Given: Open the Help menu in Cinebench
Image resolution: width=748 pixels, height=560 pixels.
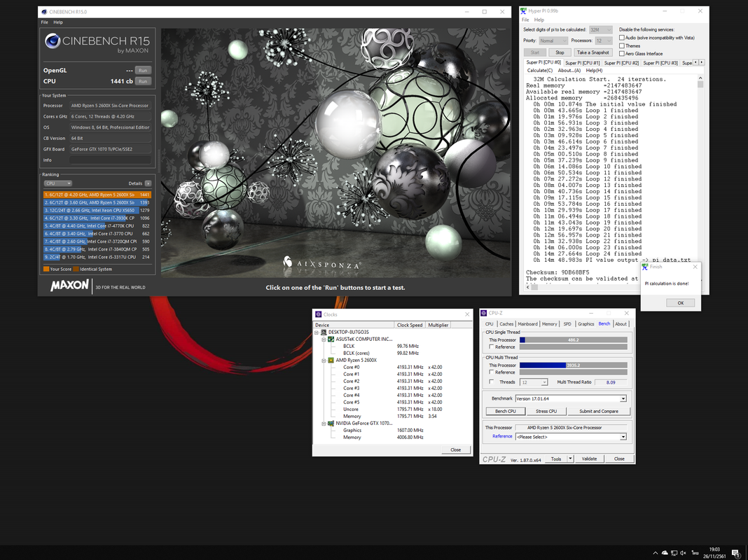Looking at the screenshot, I should [x=57, y=22].
